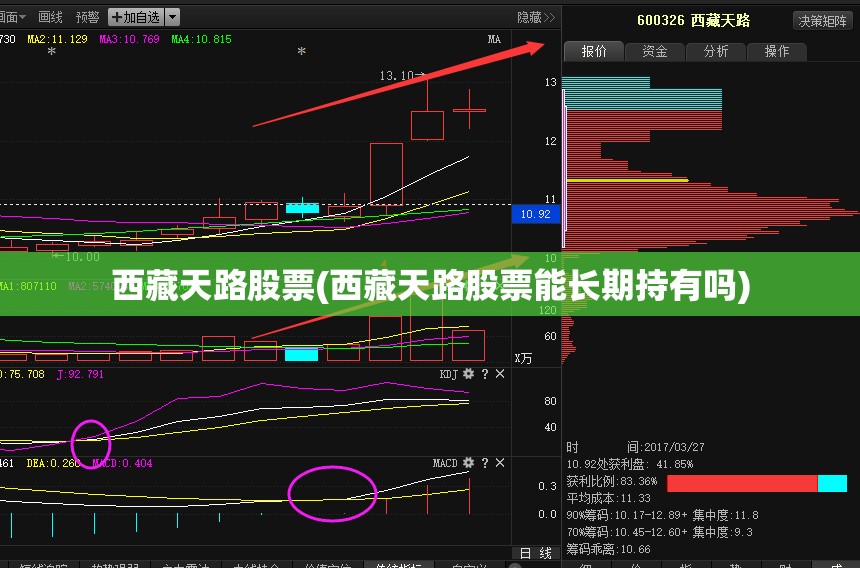Click the 获利比例:83.36% text
The image size is (860, 568).
[x=612, y=481]
